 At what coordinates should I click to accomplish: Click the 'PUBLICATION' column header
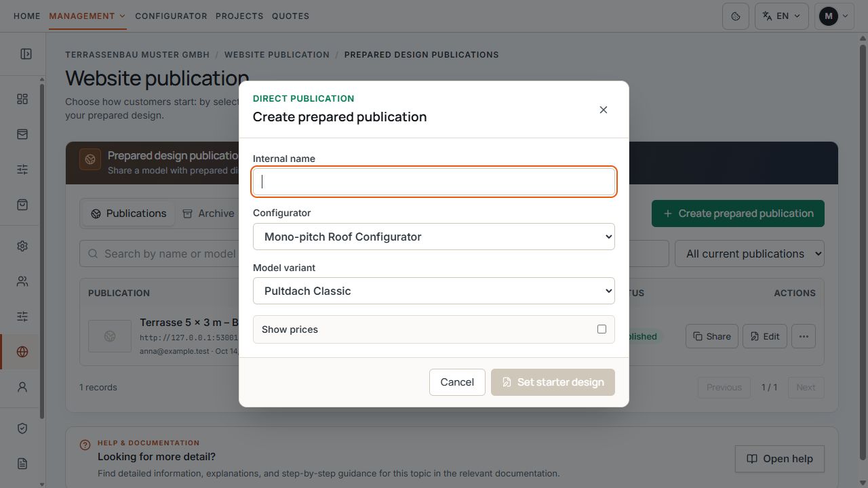click(x=119, y=293)
